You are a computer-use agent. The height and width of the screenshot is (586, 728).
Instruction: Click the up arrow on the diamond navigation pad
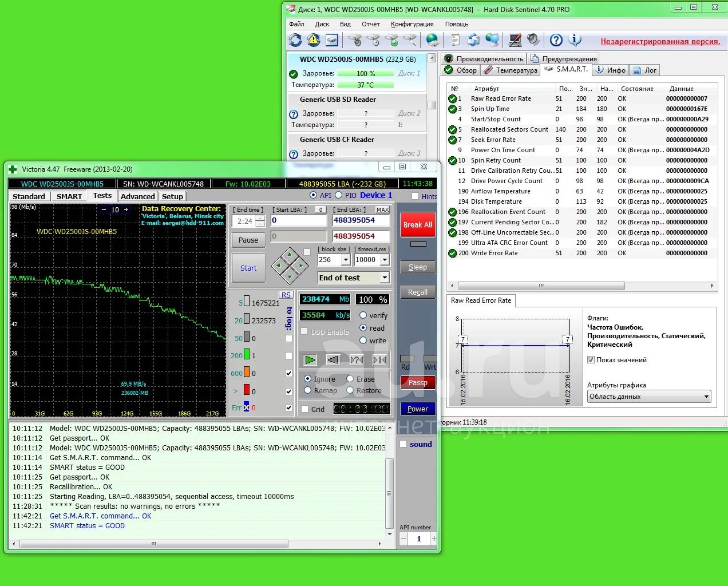[x=290, y=255]
